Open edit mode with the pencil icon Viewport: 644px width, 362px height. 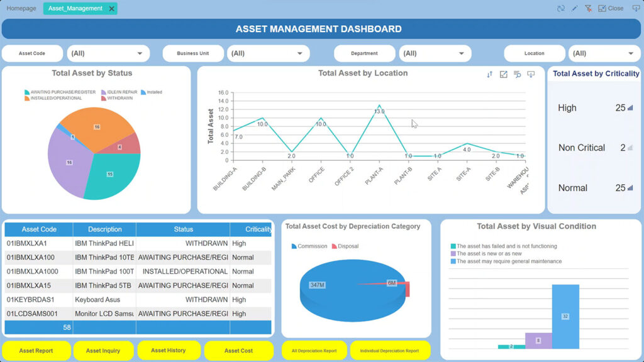[x=574, y=8]
